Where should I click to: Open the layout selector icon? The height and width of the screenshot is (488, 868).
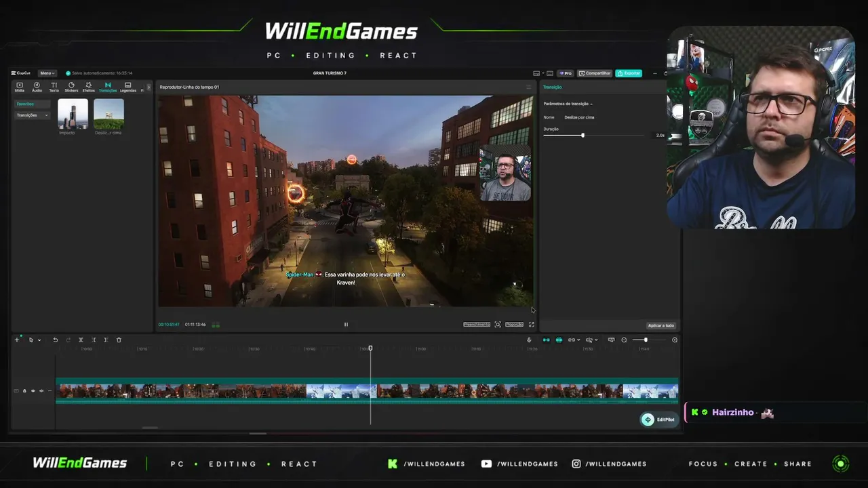pyautogui.click(x=536, y=73)
